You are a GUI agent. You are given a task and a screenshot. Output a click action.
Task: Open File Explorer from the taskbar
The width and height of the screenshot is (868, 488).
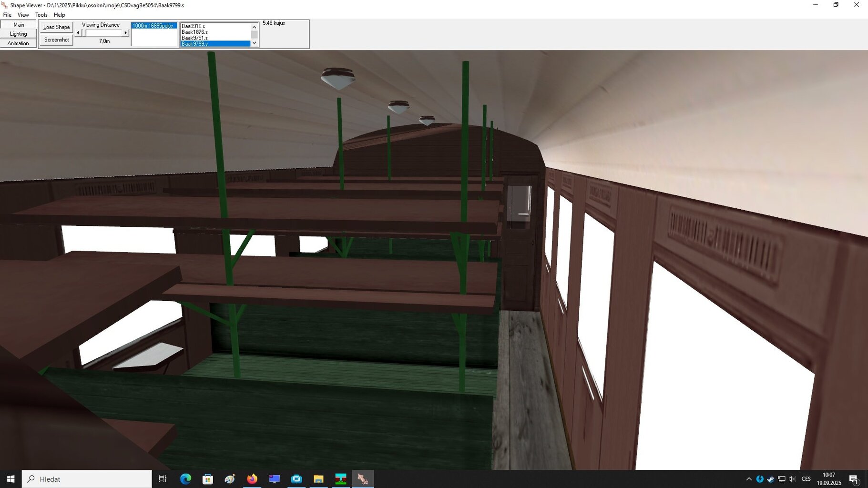(x=318, y=479)
